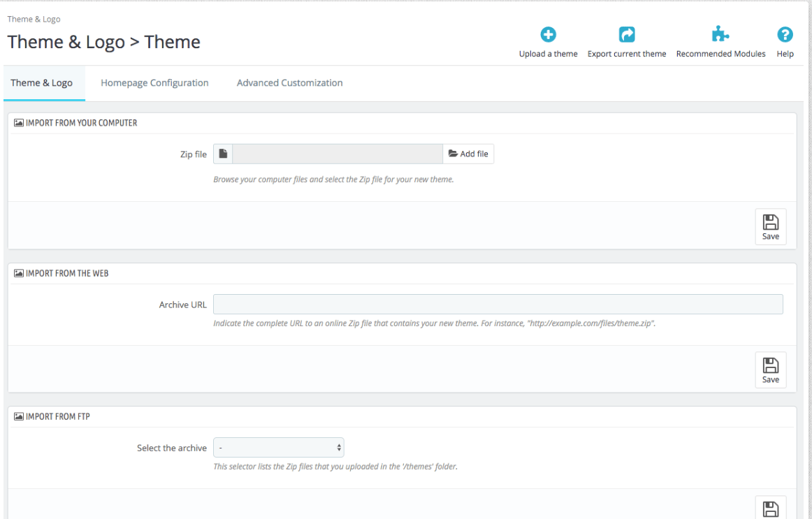
Task: Click the 'Theme & Logo > Theme' page heading
Action: tap(104, 42)
